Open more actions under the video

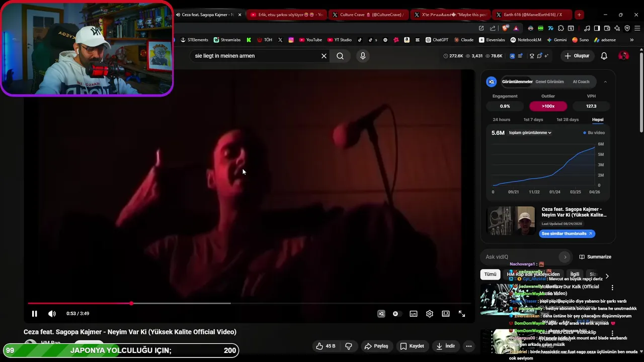[x=469, y=346]
